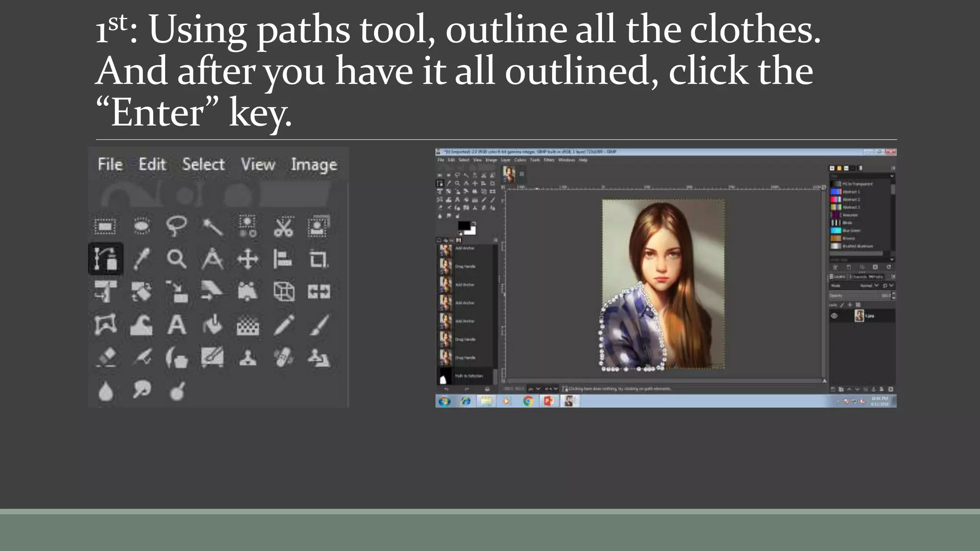Select Alignment tool in the enlarged toolbox
Viewport: 980px width, 551px height.
click(x=283, y=259)
